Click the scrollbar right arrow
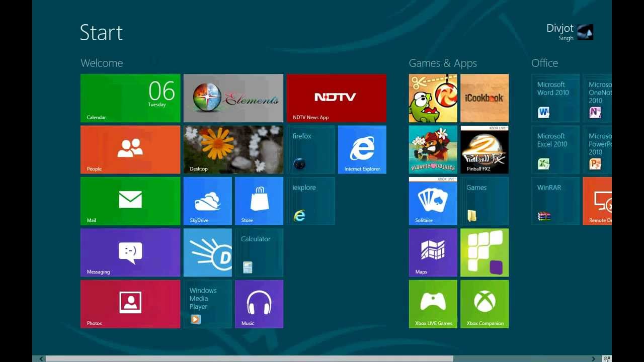 pos(594,358)
